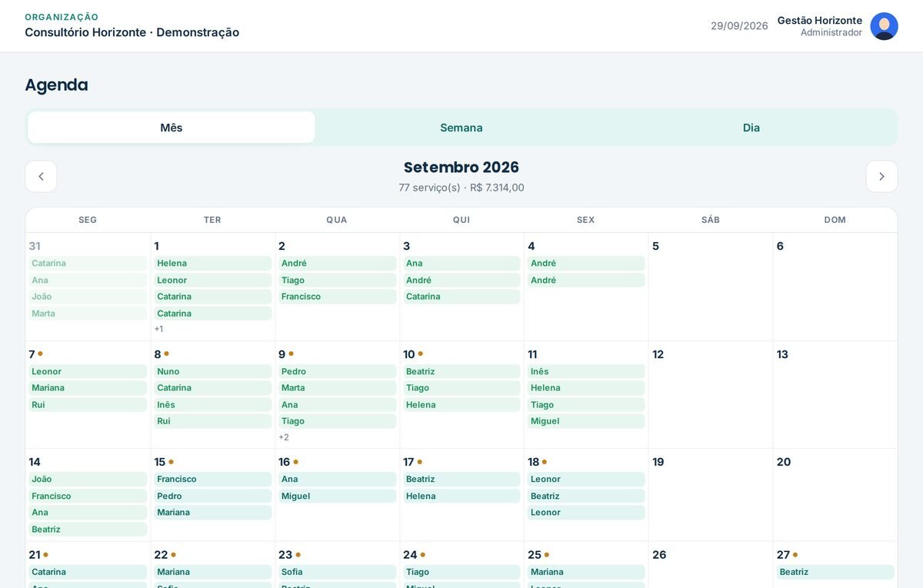Open Inês's appointment on September 11
This screenshot has height=588, width=923.
(x=586, y=371)
